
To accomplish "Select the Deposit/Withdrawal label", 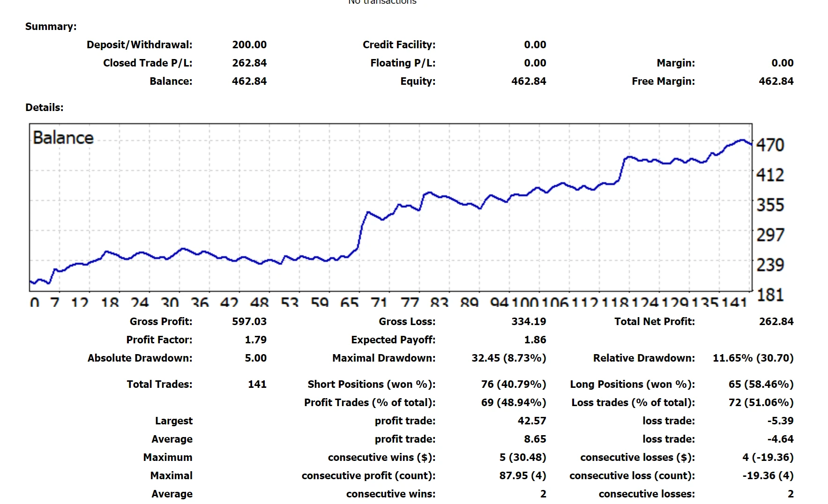I will pos(139,45).
